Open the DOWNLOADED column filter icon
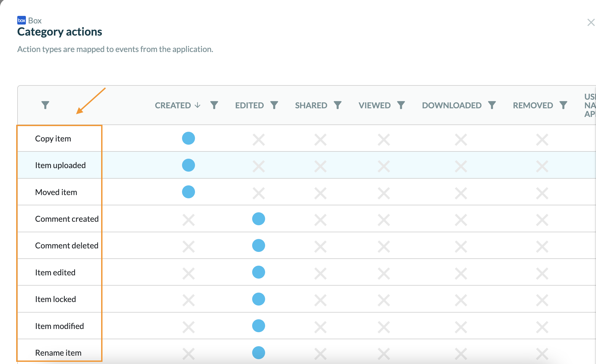596x364 pixels. (492, 105)
